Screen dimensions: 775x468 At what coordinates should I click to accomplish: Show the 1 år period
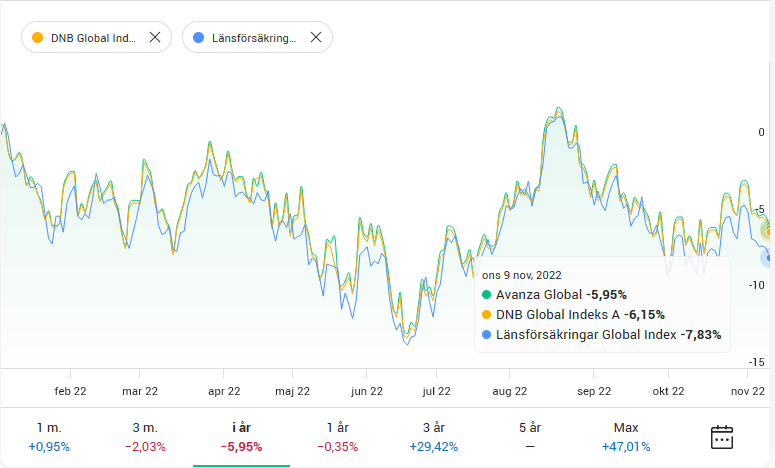[x=337, y=437]
